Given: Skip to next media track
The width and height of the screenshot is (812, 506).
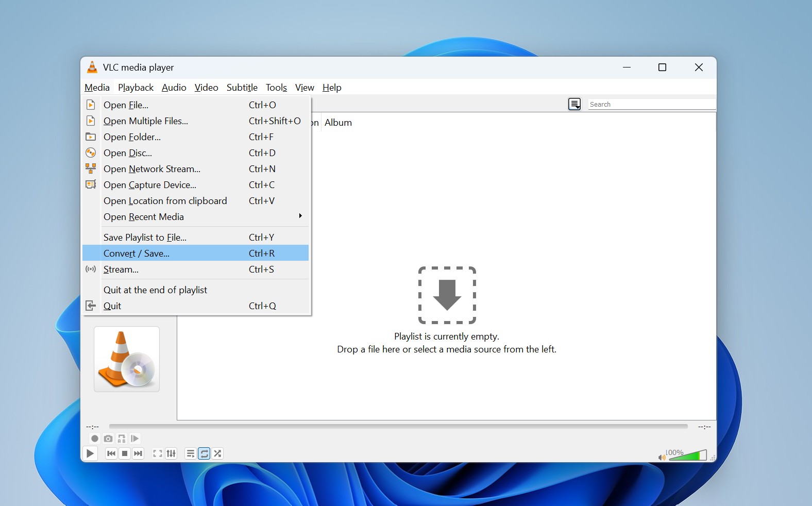Looking at the screenshot, I should pyautogui.click(x=138, y=453).
